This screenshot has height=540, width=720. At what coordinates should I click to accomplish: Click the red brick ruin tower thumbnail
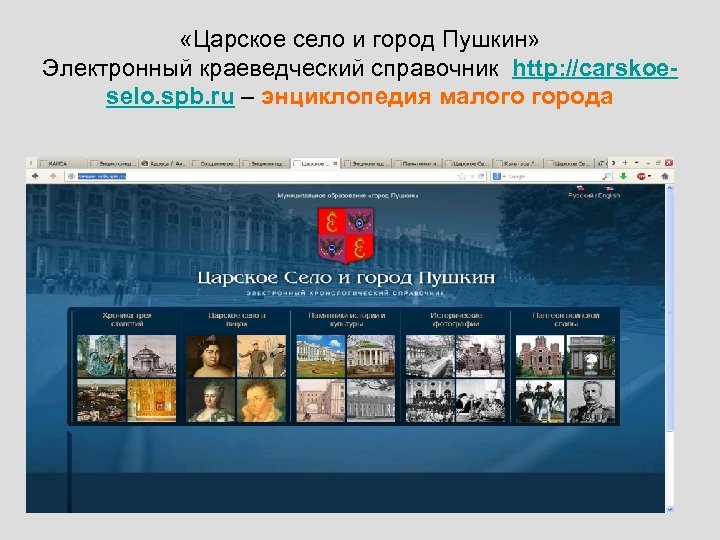[x=540, y=356]
